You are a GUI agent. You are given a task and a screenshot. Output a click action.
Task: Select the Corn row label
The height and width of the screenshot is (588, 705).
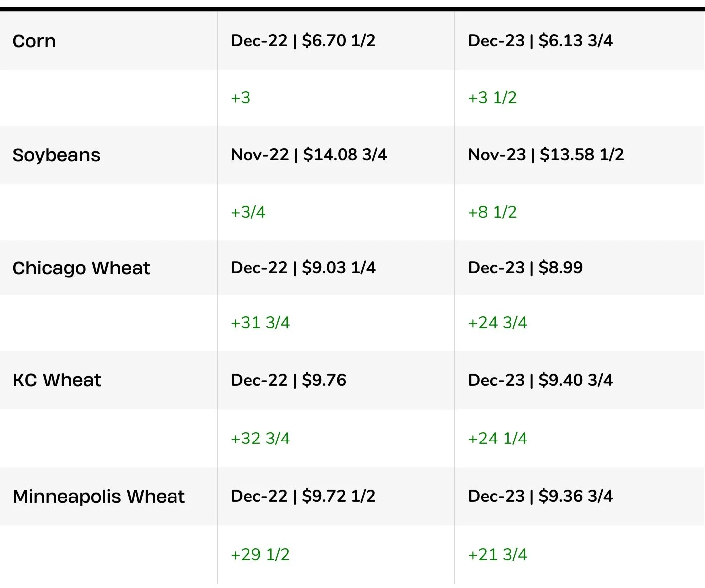[x=34, y=41]
